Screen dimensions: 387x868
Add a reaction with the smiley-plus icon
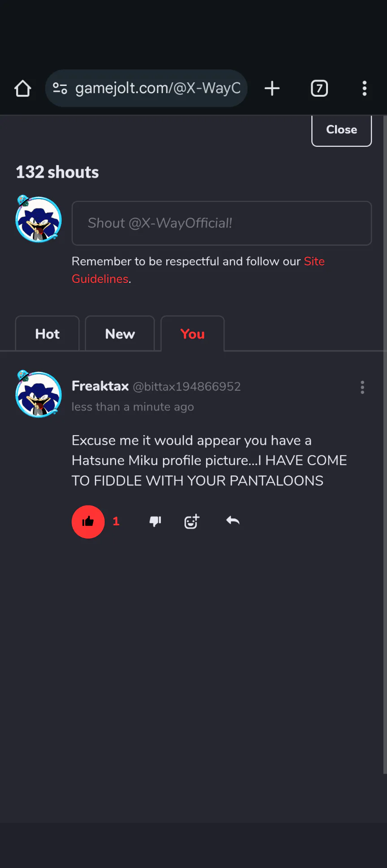[x=192, y=522]
